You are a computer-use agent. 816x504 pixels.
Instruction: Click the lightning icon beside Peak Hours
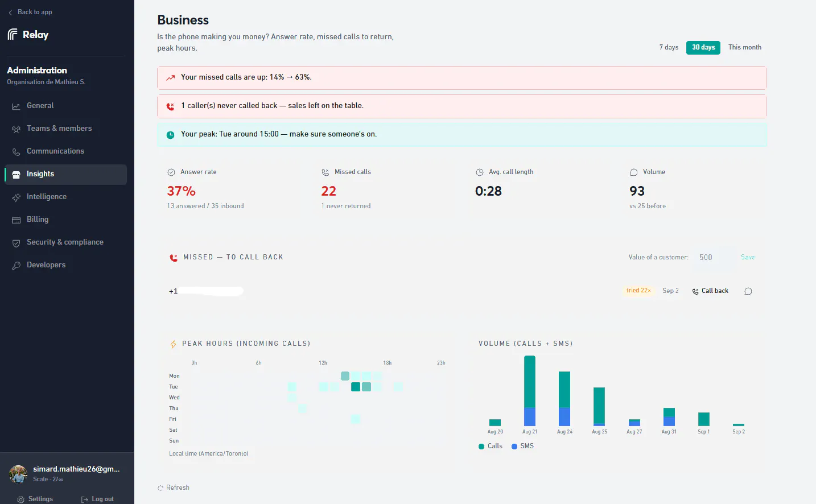pyautogui.click(x=173, y=344)
